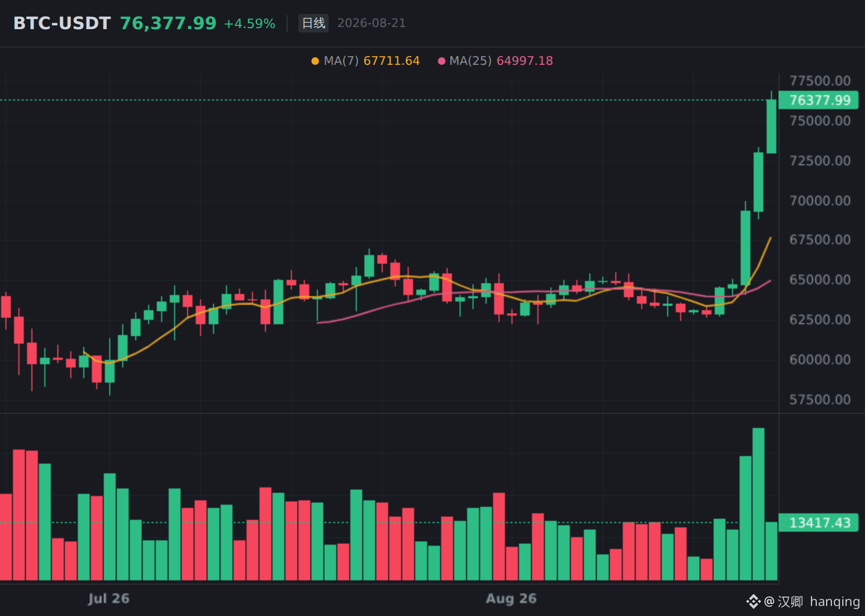Click the 67500.00 price axis label

820,240
